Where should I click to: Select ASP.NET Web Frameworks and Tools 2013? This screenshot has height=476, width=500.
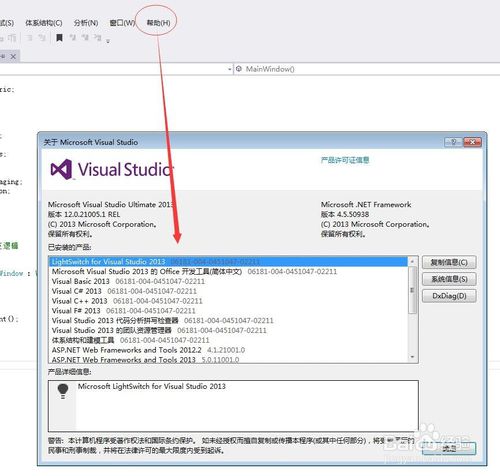pos(228,359)
